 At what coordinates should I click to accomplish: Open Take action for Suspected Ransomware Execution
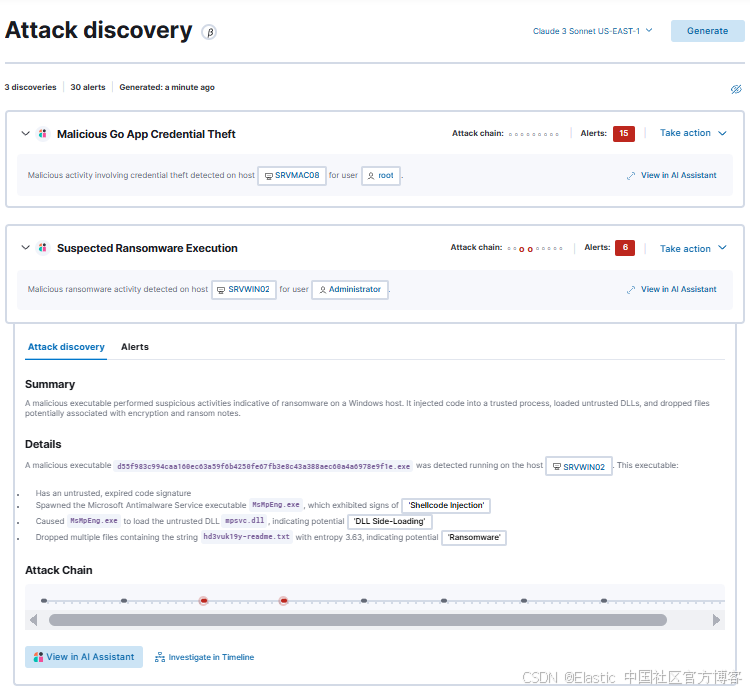(x=693, y=248)
